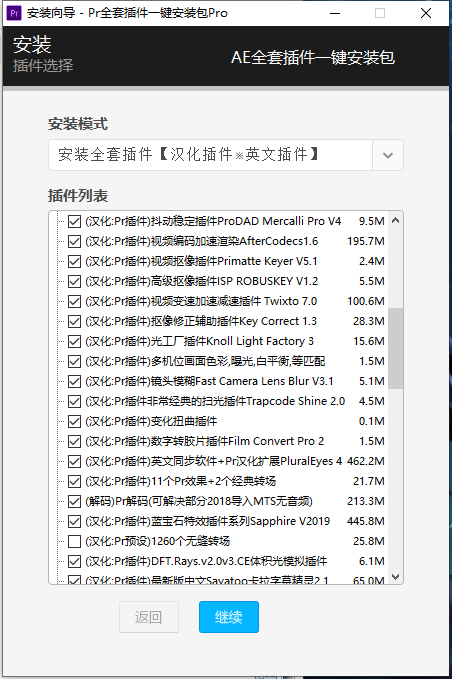Uncheck the Key Correct 1.3 plugin
452x679 pixels.
tap(74, 321)
